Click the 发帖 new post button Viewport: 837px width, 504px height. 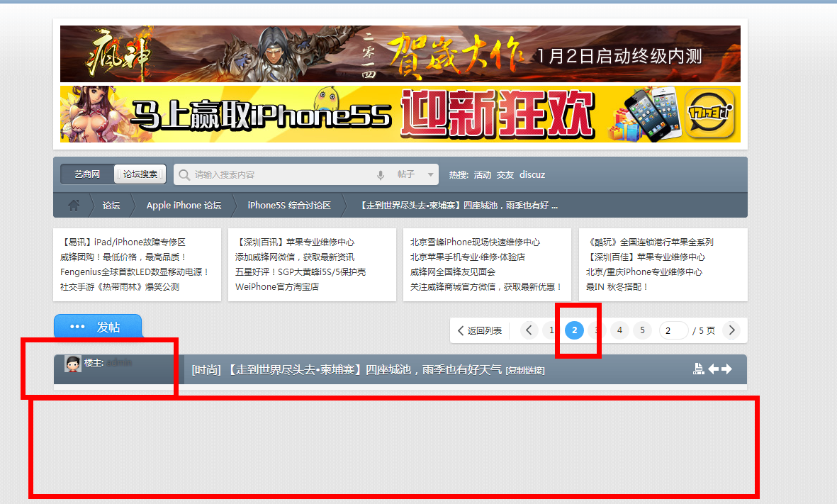(x=98, y=326)
